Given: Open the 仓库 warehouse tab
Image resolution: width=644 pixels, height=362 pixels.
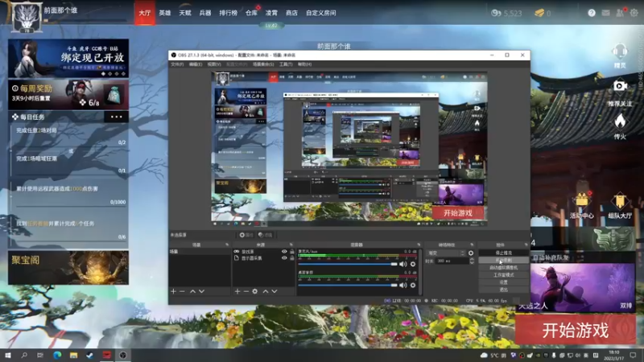Looking at the screenshot, I should pos(251,13).
